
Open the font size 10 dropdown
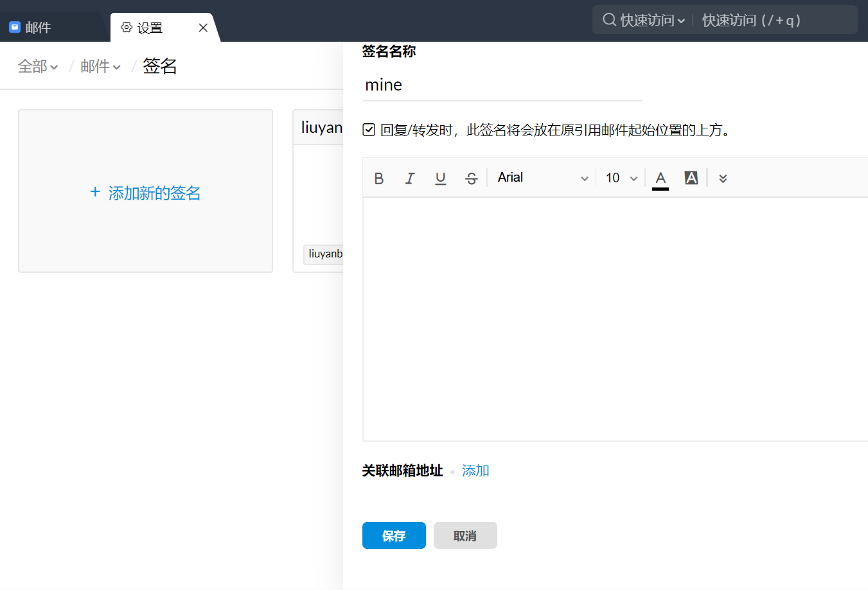point(621,178)
